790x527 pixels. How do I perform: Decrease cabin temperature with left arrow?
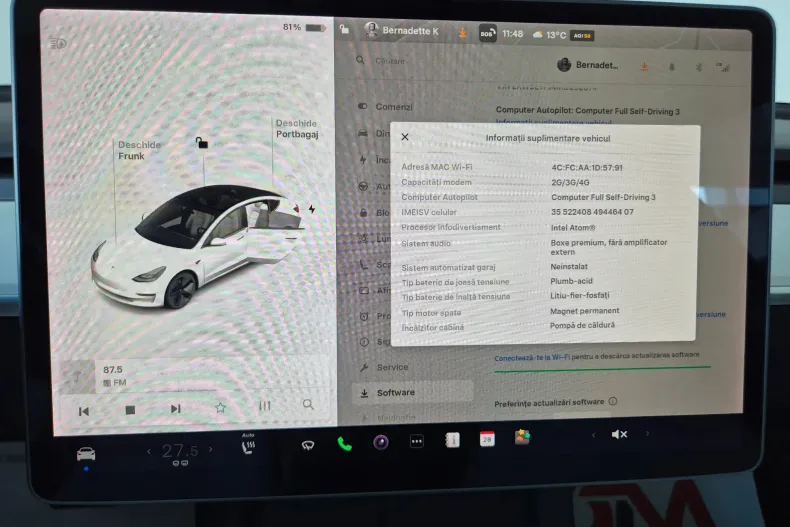click(149, 451)
